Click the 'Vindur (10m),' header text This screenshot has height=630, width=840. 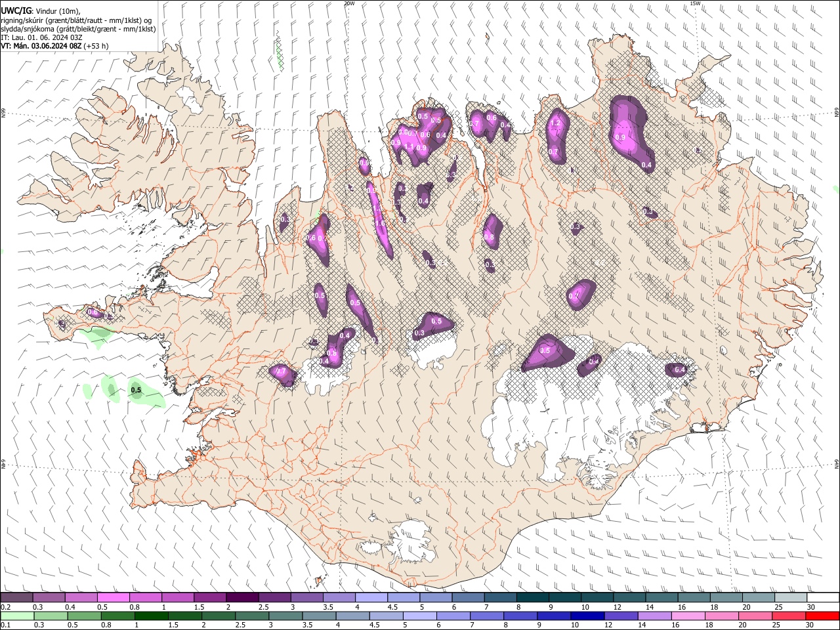point(58,10)
